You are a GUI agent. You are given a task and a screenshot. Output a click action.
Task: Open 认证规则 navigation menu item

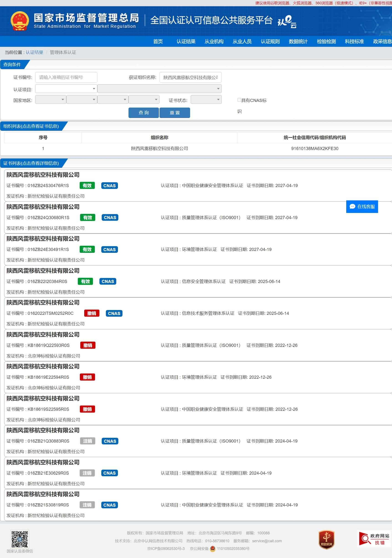tap(270, 41)
